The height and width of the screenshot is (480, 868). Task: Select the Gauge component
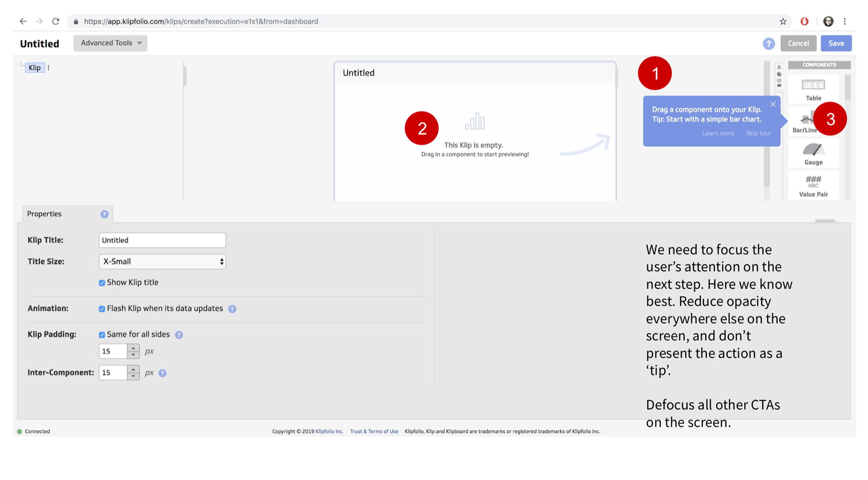point(813,154)
